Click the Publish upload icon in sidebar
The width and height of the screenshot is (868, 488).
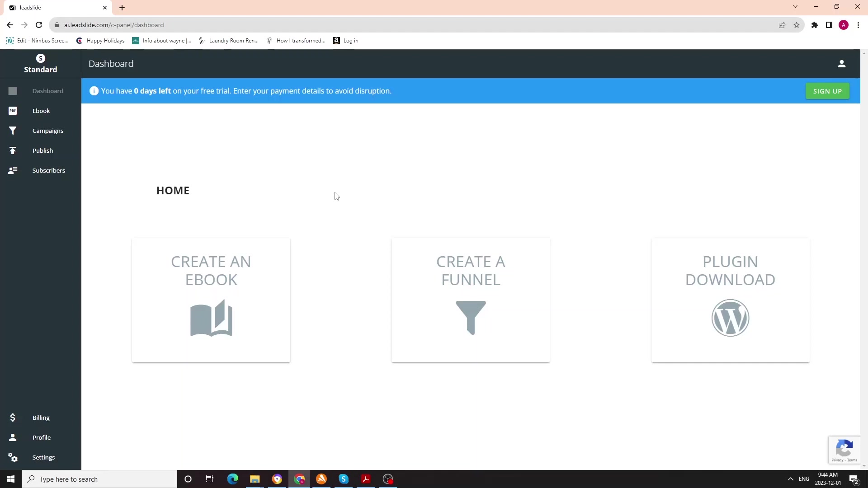(13, 150)
